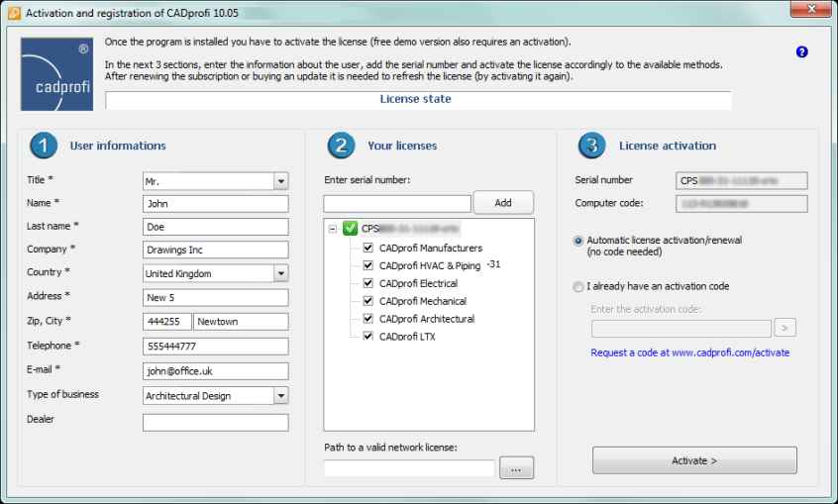Click the cadprofi logo image
838x504 pixels.
tap(55, 74)
